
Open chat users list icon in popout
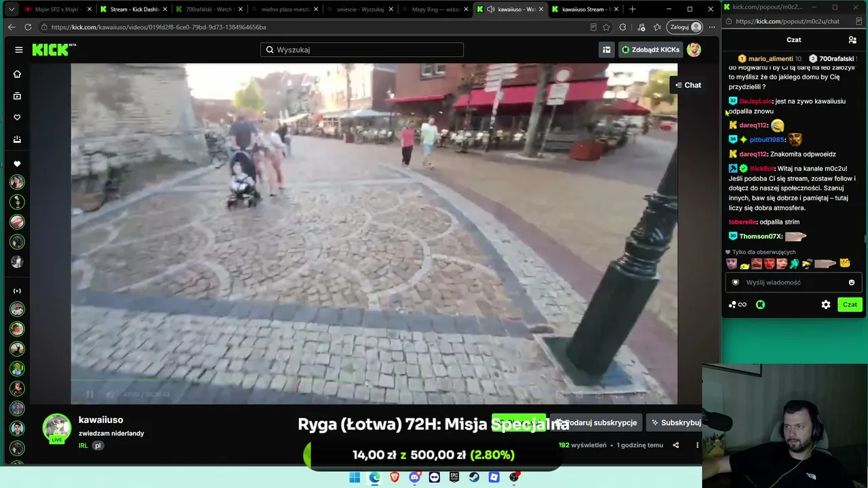[852, 40]
